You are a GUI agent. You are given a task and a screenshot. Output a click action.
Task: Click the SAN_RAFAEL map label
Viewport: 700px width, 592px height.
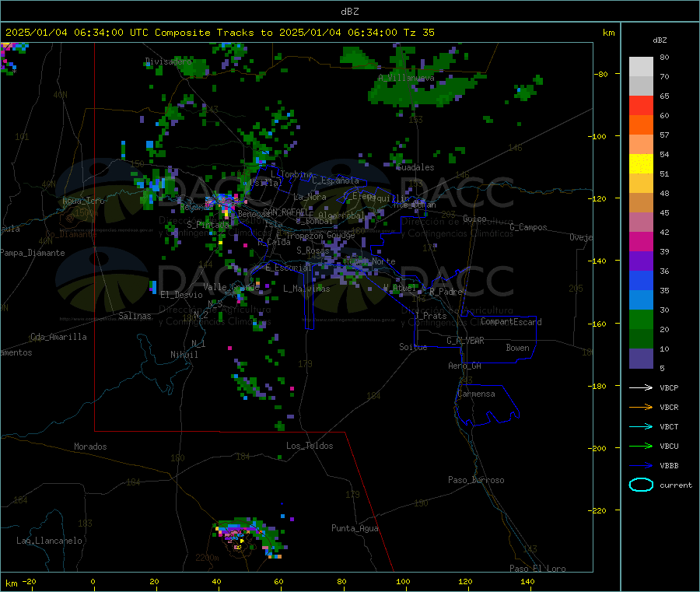click(286, 212)
